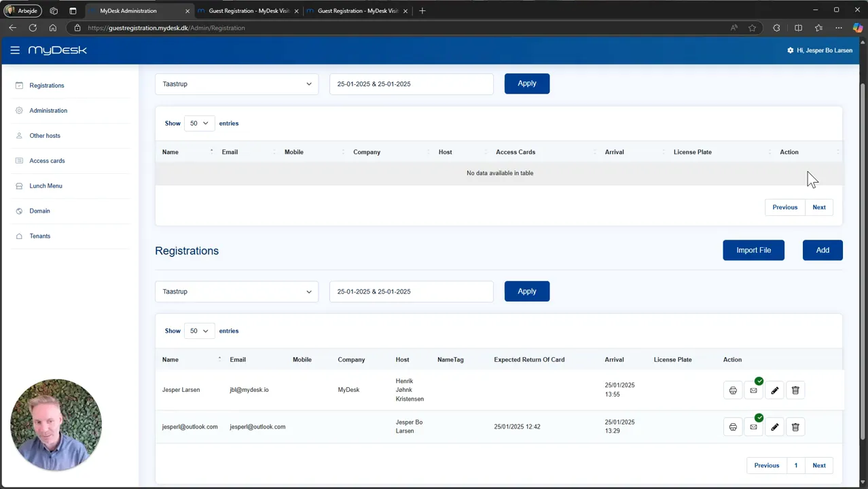Click Next in upper table pagination
This screenshot has width=868, height=489.
pyautogui.click(x=819, y=207)
